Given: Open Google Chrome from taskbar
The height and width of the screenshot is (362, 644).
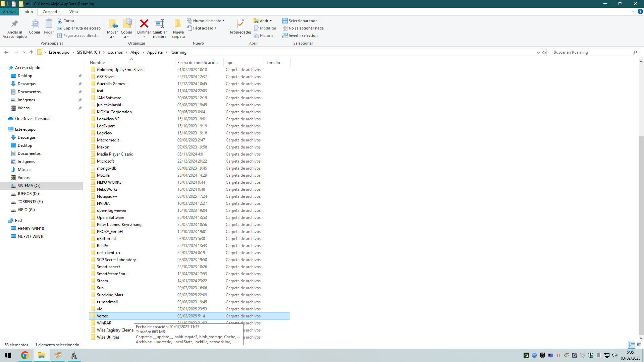Looking at the screenshot, I should coord(25,355).
